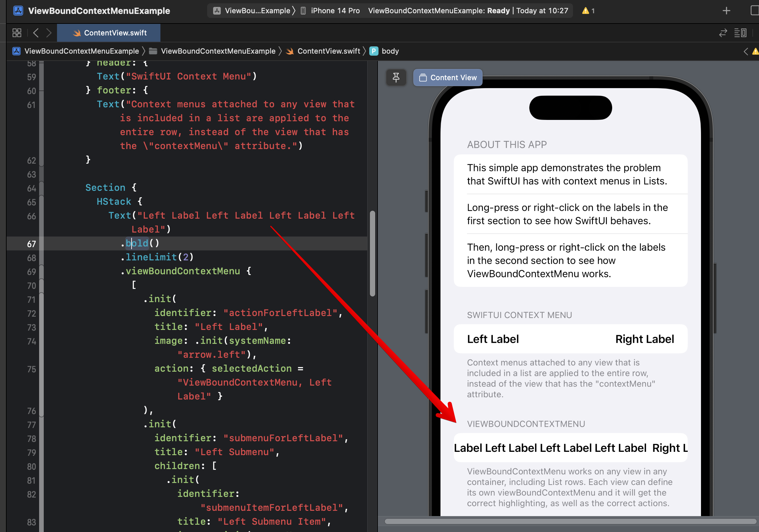Click the "submenuForLeftLabel" identifier string
The image size is (759, 532).
283,438
